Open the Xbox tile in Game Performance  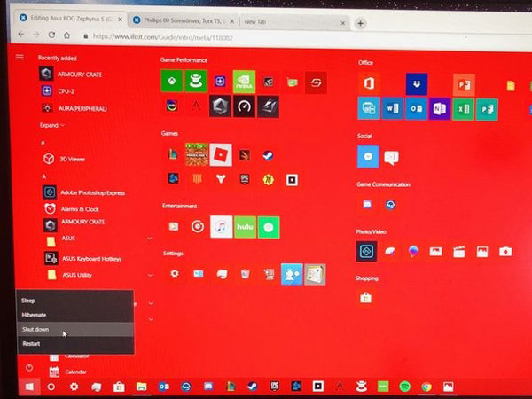pos(172,81)
